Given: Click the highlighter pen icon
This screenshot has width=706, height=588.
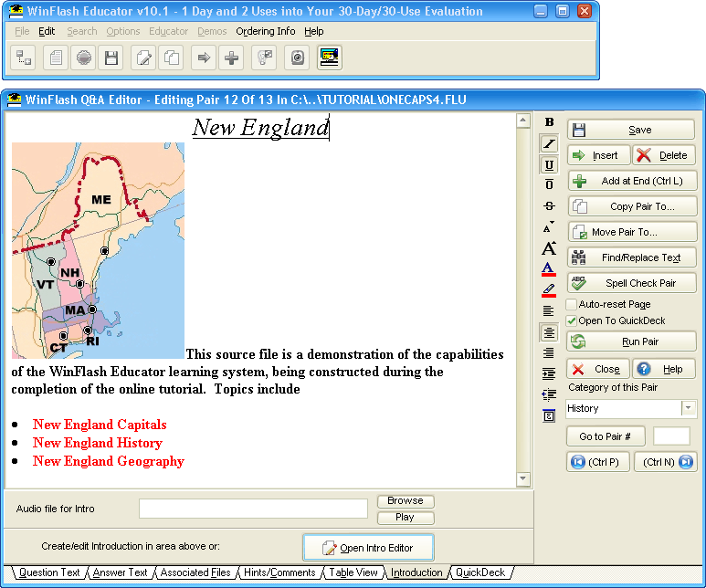Looking at the screenshot, I should coord(549,289).
